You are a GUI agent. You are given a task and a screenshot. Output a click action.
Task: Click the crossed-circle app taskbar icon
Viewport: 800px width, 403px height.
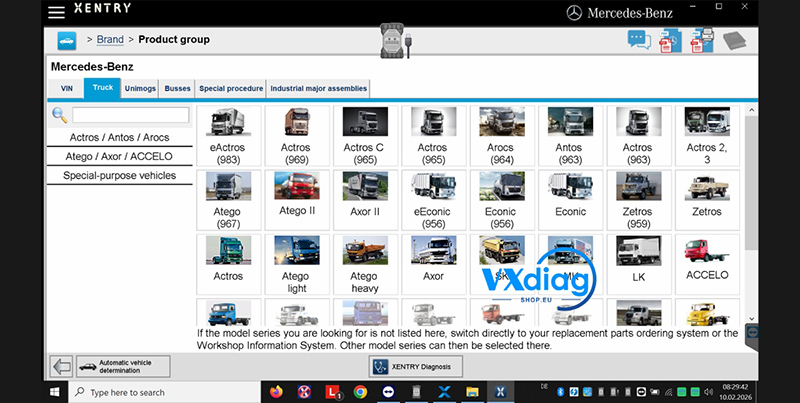point(305,392)
